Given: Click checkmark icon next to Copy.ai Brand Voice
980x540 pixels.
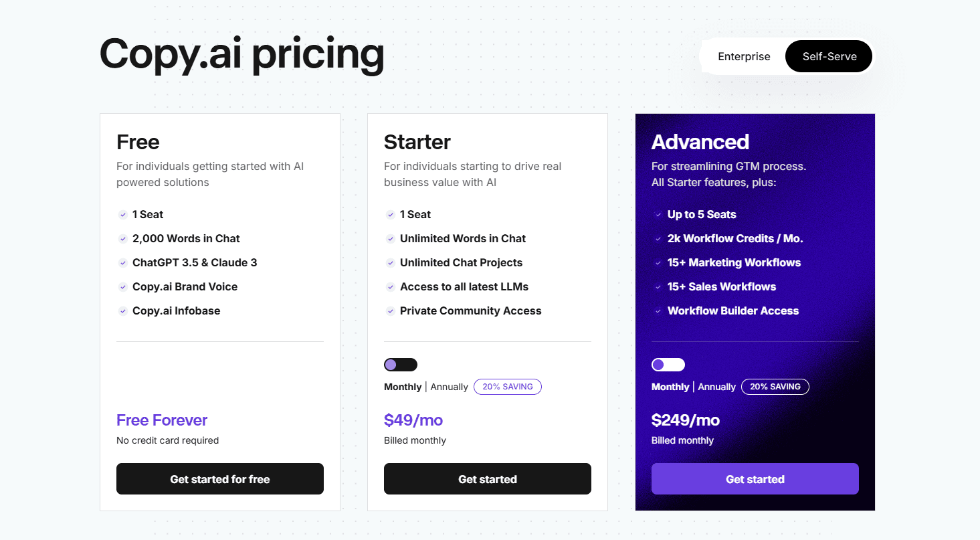Looking at the screenshot, I should point(123,287).
